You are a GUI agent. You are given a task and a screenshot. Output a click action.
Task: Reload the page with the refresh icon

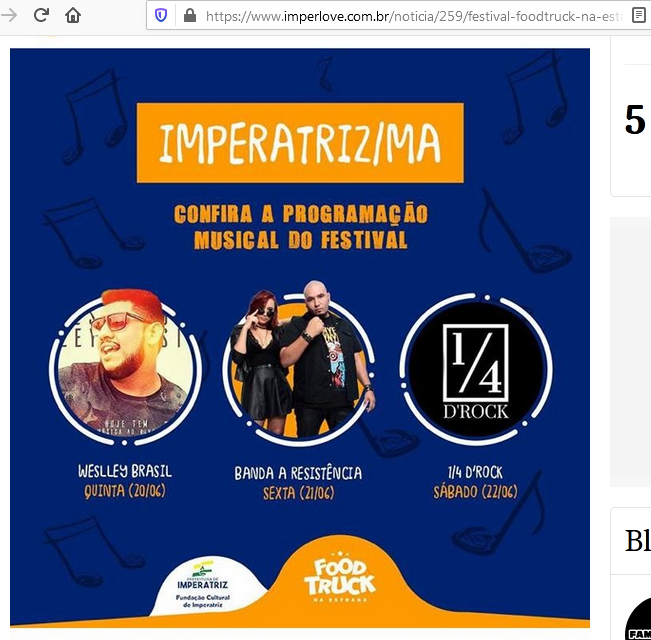click(x=41, y=15)
